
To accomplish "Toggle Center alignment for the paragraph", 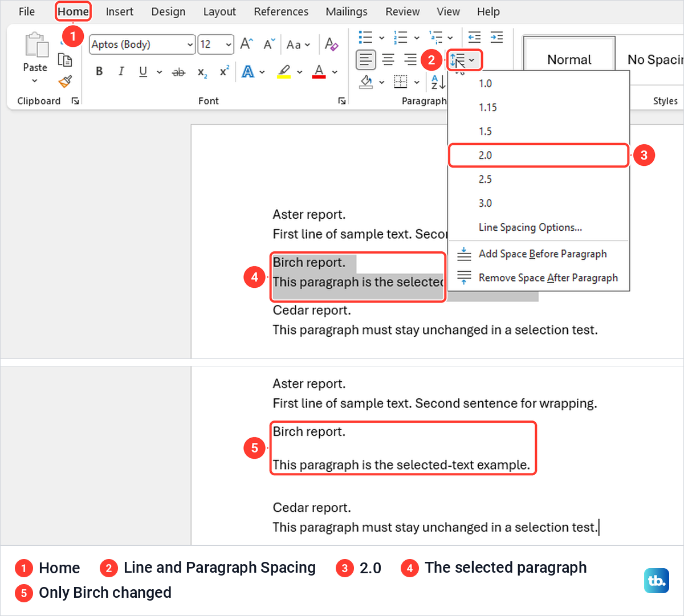I will pyautogui.click(x=388, y=59).
